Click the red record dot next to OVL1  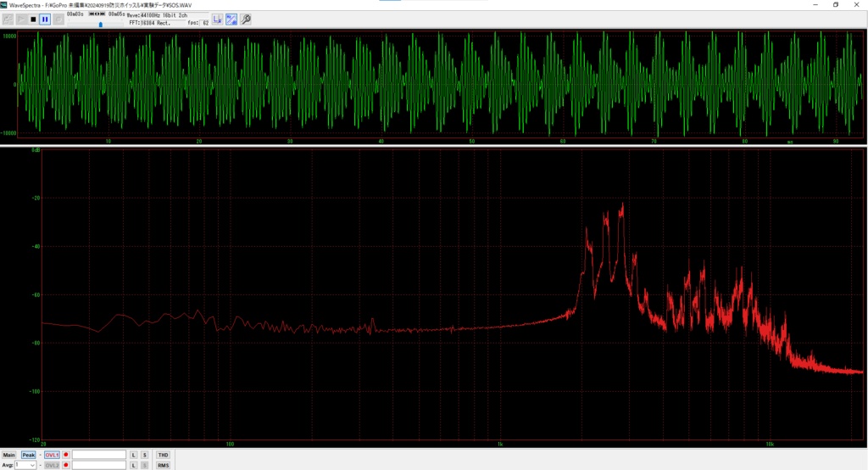pos(66,455)
